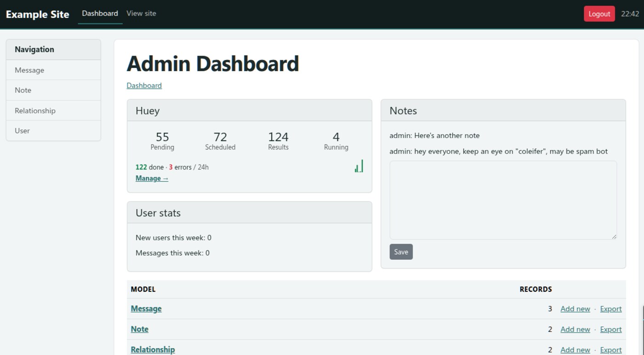Viewport: 644px width, 355px height.
Task: Click the RECORDS column header
Action: point(536,289)
